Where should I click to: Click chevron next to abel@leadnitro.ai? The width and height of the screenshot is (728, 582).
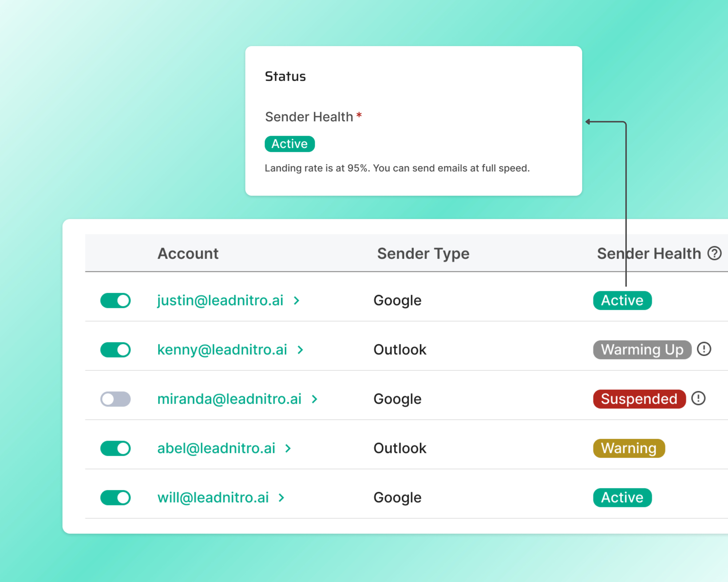tap(288, 449)
